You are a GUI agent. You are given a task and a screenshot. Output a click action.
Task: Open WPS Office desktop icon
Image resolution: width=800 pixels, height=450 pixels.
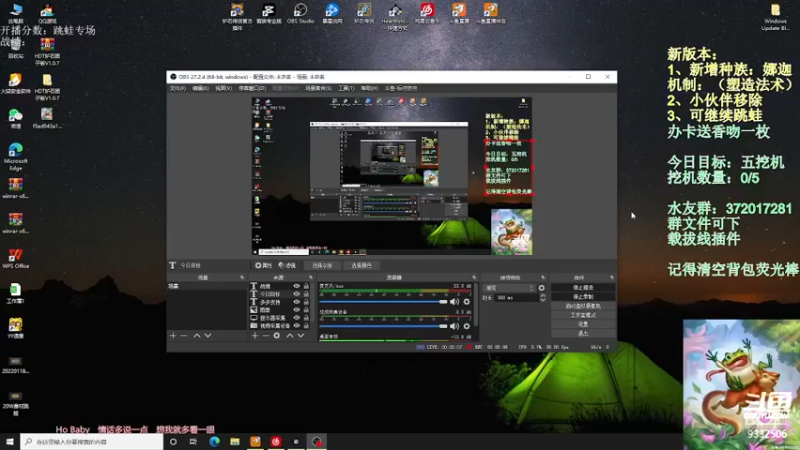pos(15,258)
